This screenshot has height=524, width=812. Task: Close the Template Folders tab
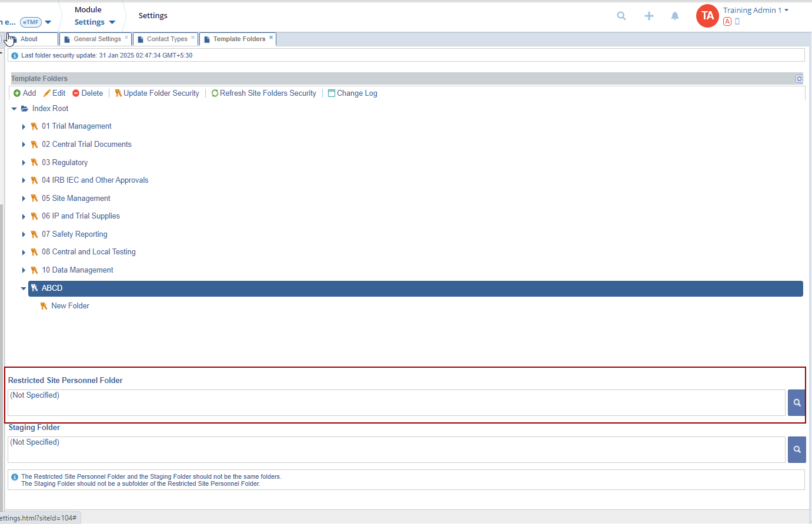pos(271,38)
